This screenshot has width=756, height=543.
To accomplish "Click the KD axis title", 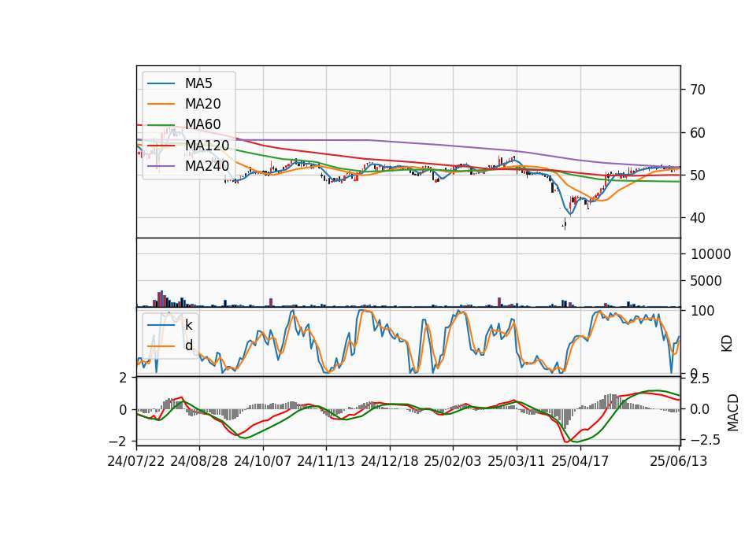I will coord(727,344).
